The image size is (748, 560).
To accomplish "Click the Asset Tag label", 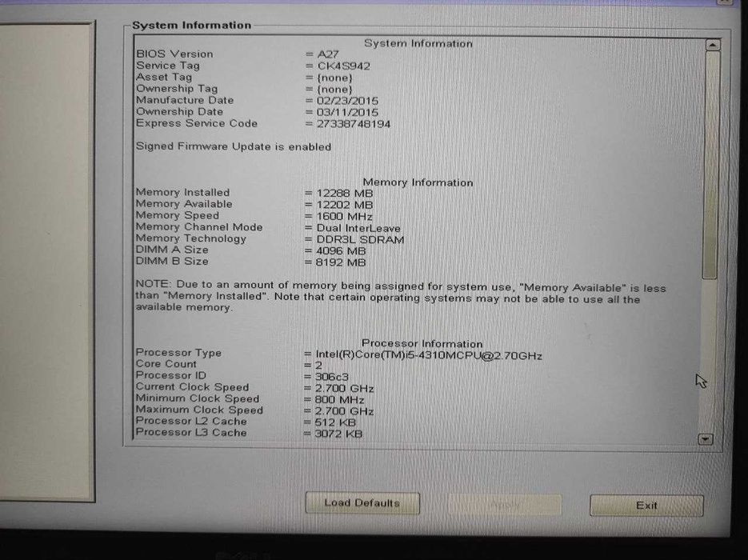I will pyautogui.click(x=164, y=78).
